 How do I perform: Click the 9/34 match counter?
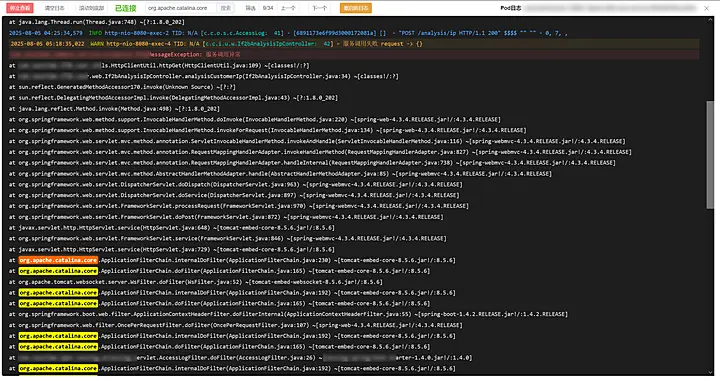tap(268, 8)
